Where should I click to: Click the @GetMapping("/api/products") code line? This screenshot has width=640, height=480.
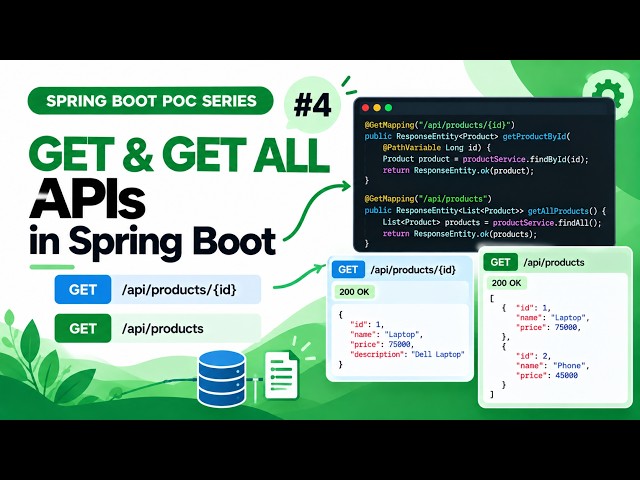[428, 199]
